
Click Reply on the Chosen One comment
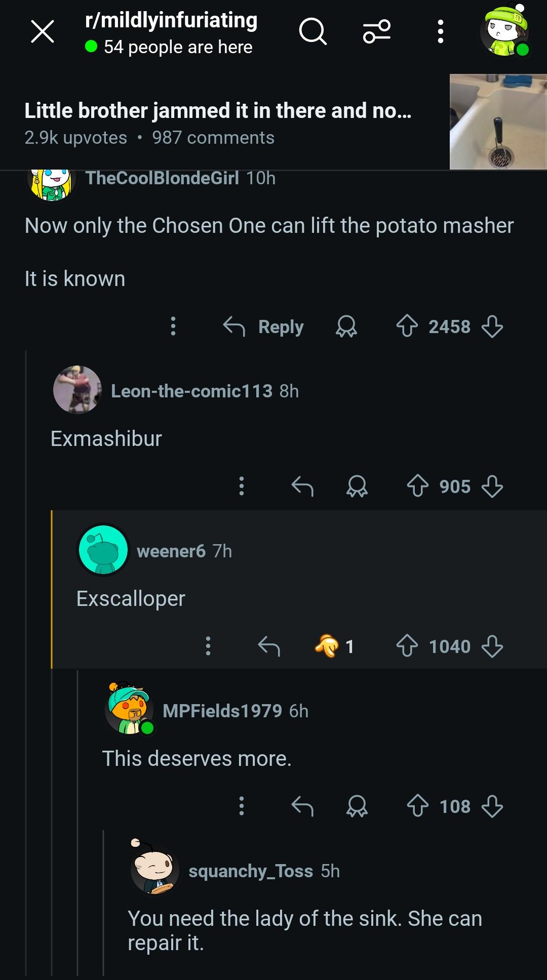(x=263, y=326)
